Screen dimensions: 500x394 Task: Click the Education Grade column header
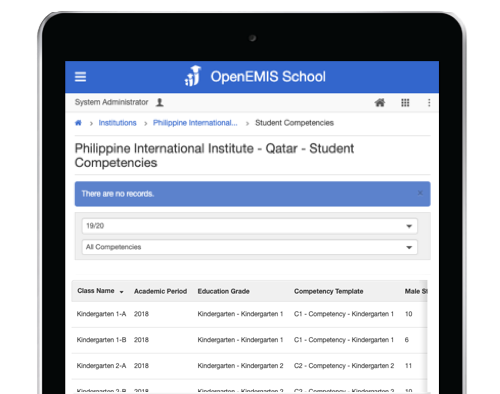(223, 291)
